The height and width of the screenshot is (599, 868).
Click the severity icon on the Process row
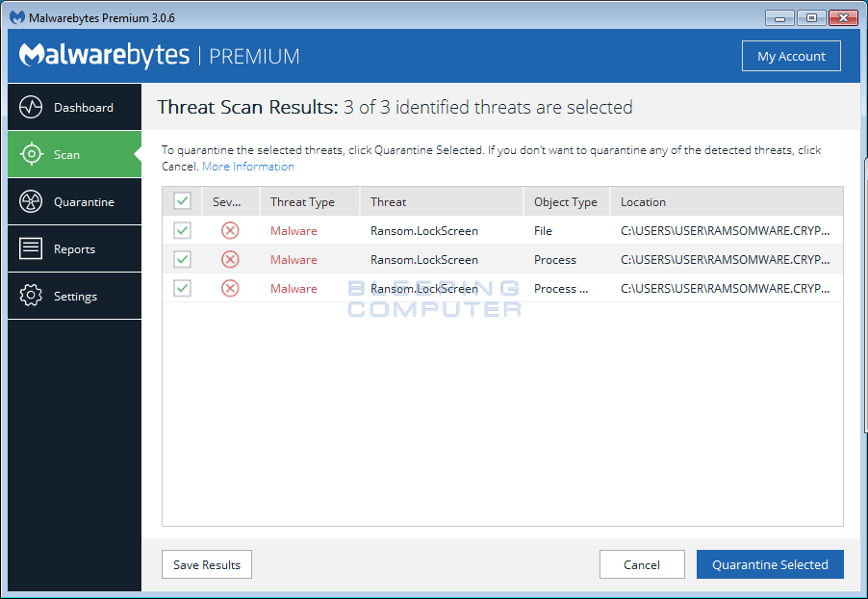(x=229, y=259)
